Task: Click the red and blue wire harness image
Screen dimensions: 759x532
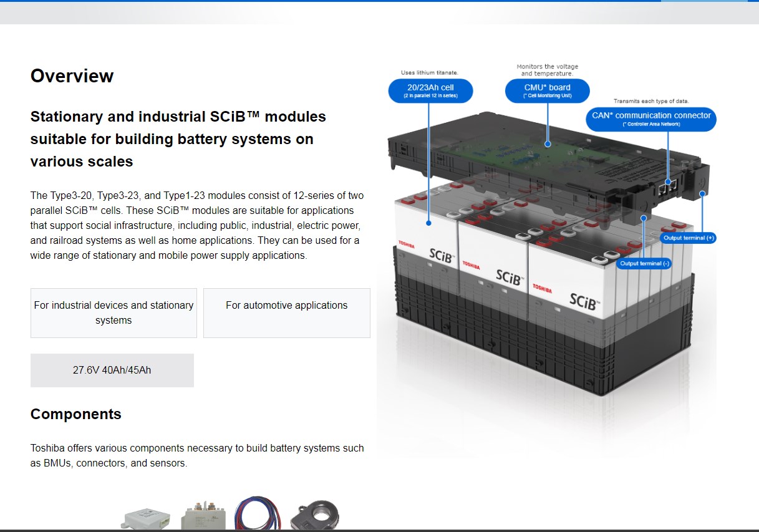Action: [256, 515]
